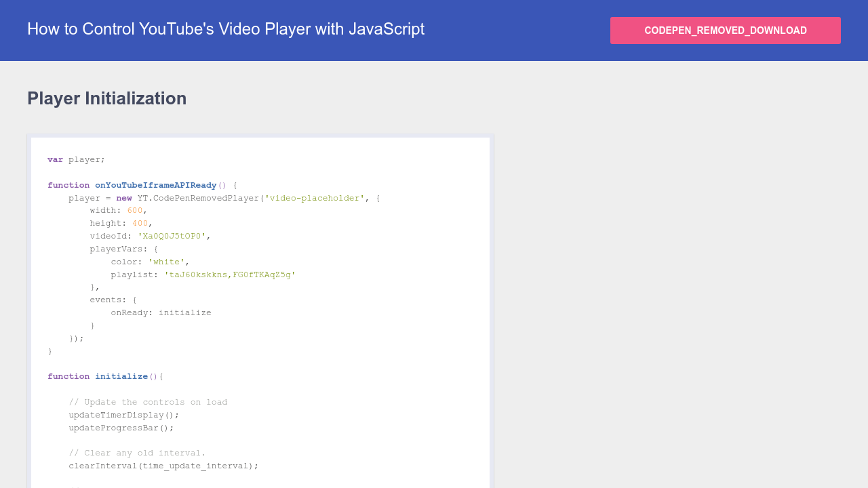
Task: Click the 'onReady: initialize' line
Action: pos(161,312)
